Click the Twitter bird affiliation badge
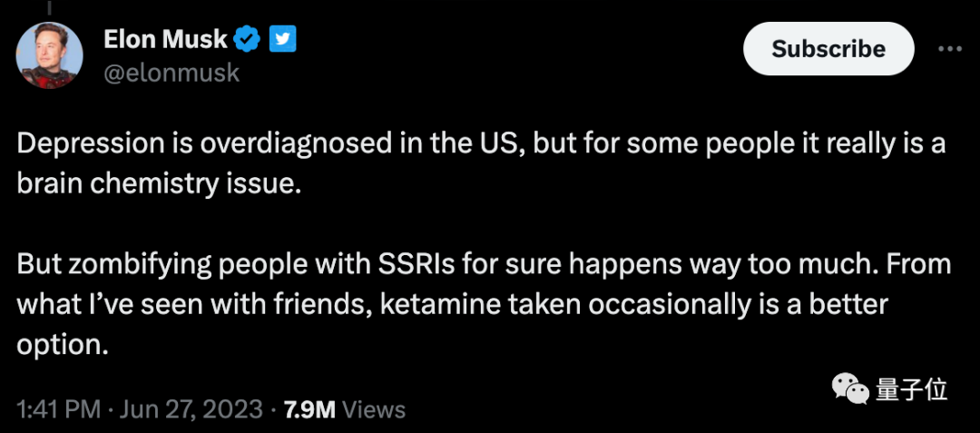980x433 pixels. click(282, 40)
